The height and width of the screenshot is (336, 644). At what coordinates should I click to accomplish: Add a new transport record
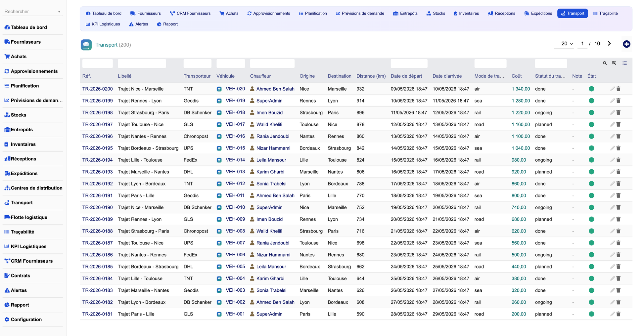pyautogui.click(x=626, y=44)
